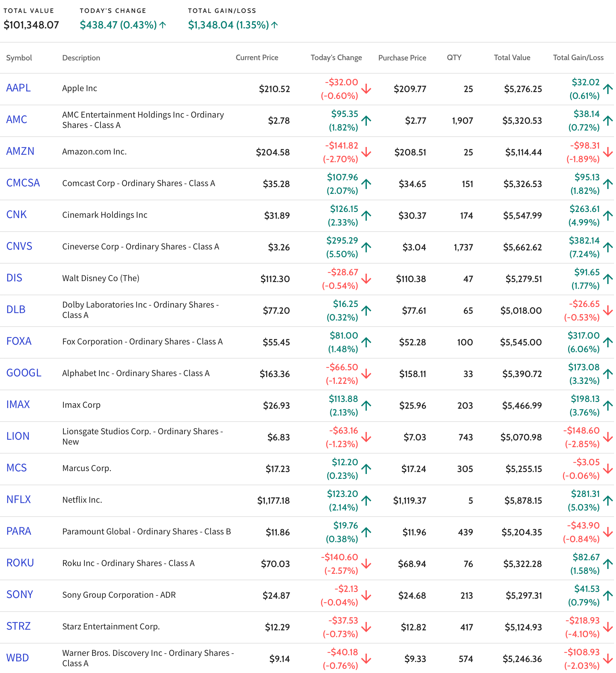Click the red down arrow beside WBD -$108.93 loss
Viewport: 616px width, 673px height.
(x=608, y=659)
